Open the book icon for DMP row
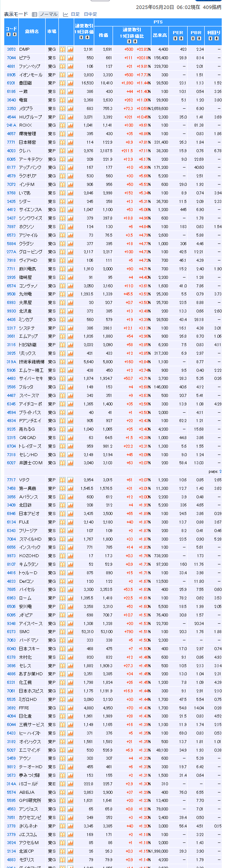This screenshot has height=868, width=226. coord(62,49)
